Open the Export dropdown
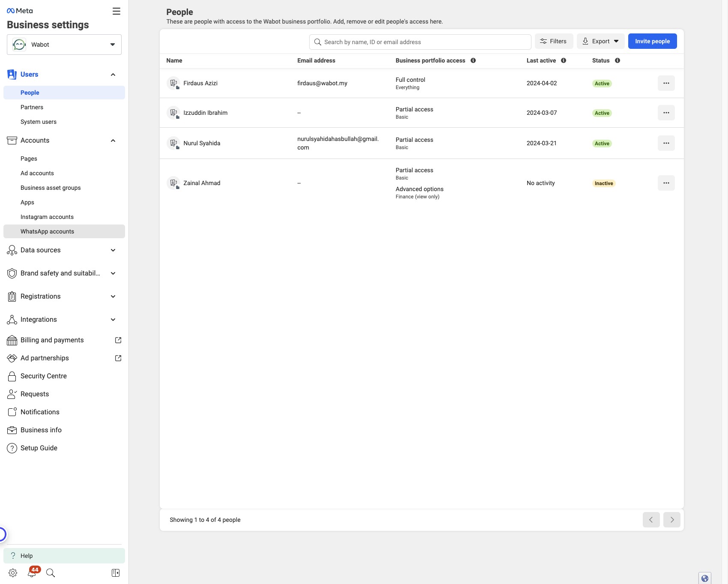The image size is (728, 584). tap(600, 41)
